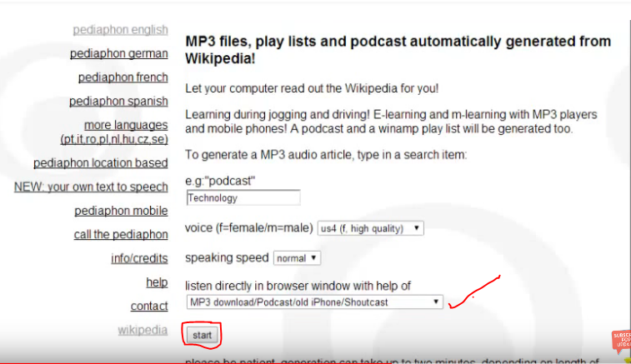Open the speaking speed dropdown

pos(296,258)
